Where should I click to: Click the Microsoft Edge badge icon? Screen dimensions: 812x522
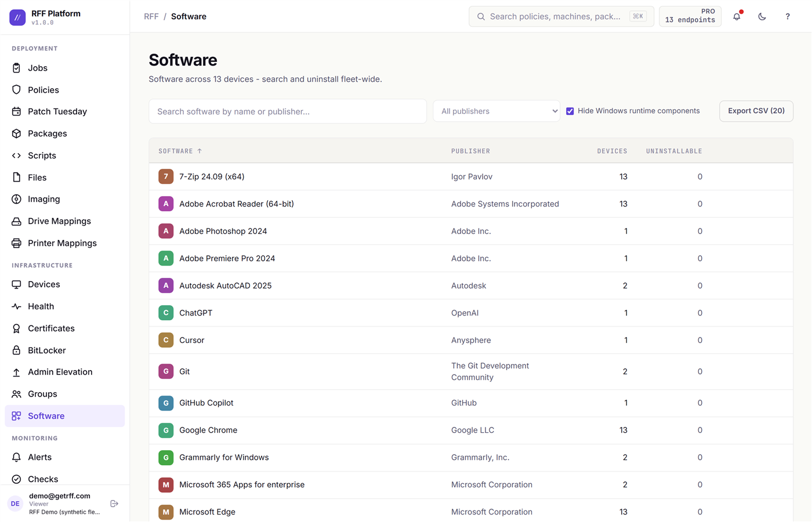pos(166,512)
